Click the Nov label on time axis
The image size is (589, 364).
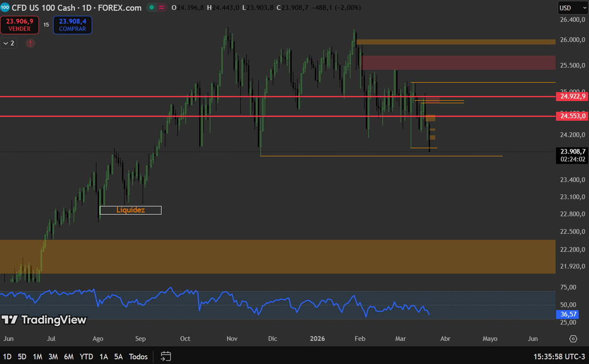pyautogui.click(x=232, y=338)
